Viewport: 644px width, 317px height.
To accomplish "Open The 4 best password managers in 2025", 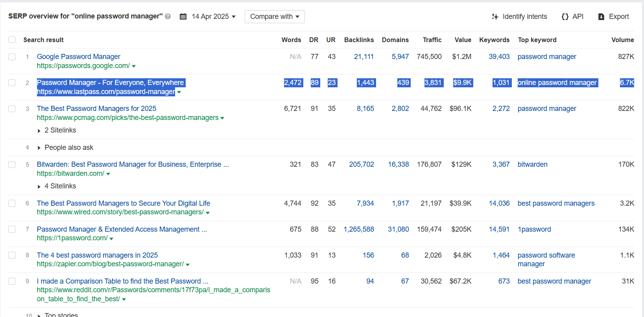I will point(97,255).
